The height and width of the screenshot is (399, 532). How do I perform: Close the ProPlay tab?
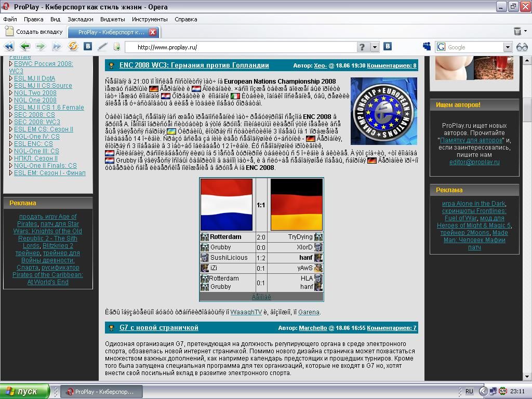click(x=153, y=32)
